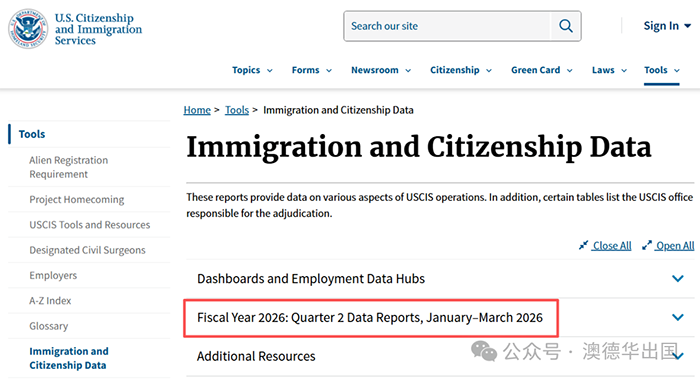Select Tools heading in sidebar
Screen dimensions: 700x379
pyautogui.click(x=32, y=134)
